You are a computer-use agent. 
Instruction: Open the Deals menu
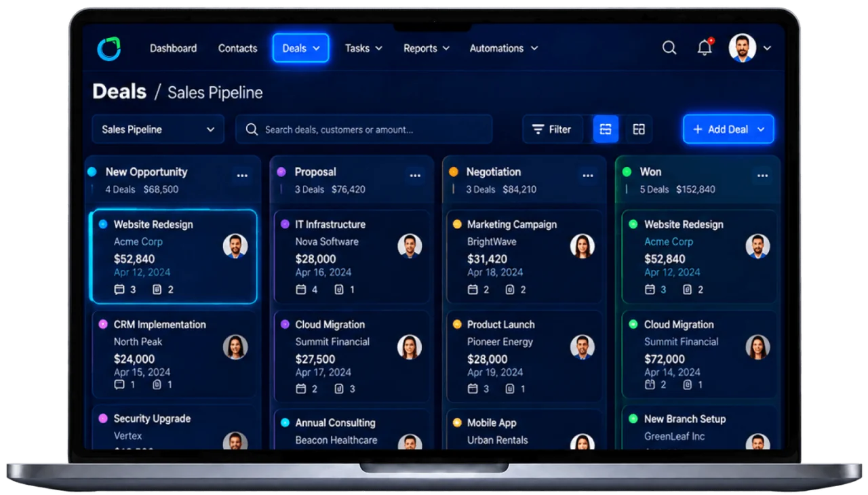(300, 48)
